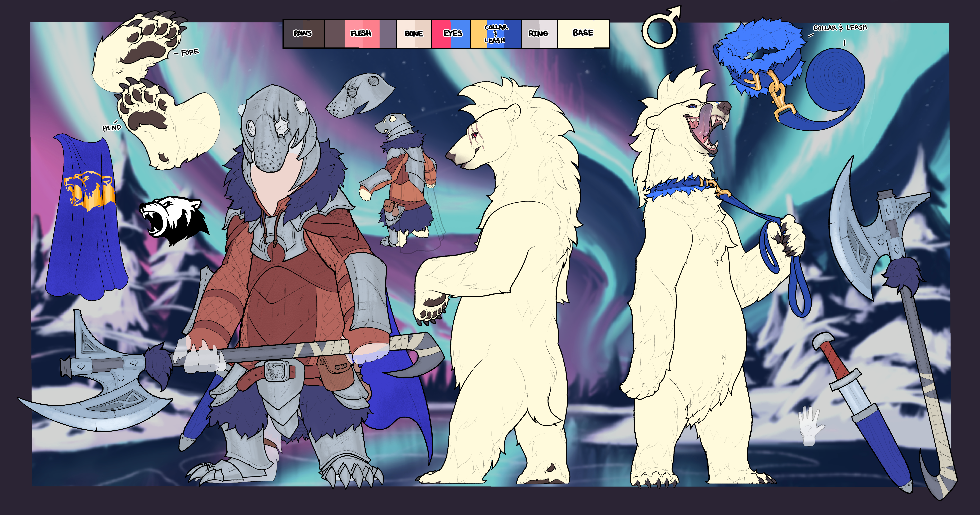Screen dimensions: 980x515
Task: Click the FORE paw annotation text
Action: 190,52
